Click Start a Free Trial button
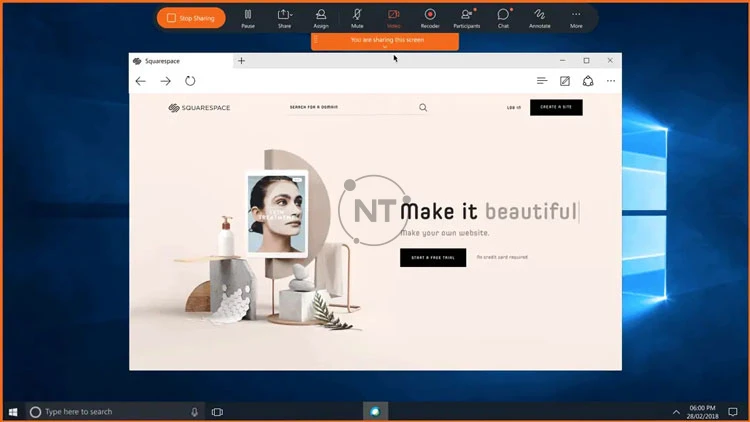Viewport: 750px width, 422px height. click(x=432, y=257)
